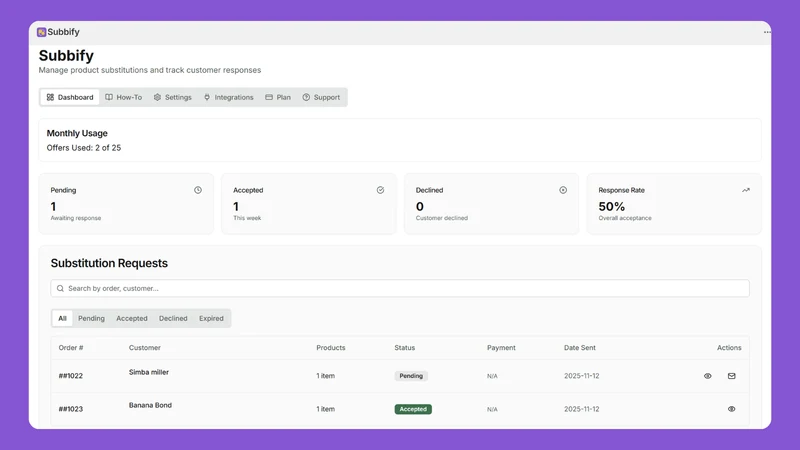Screen dimensions: 800x450
Task: Click the Monthly Usage heading
Action: (77, 133)
